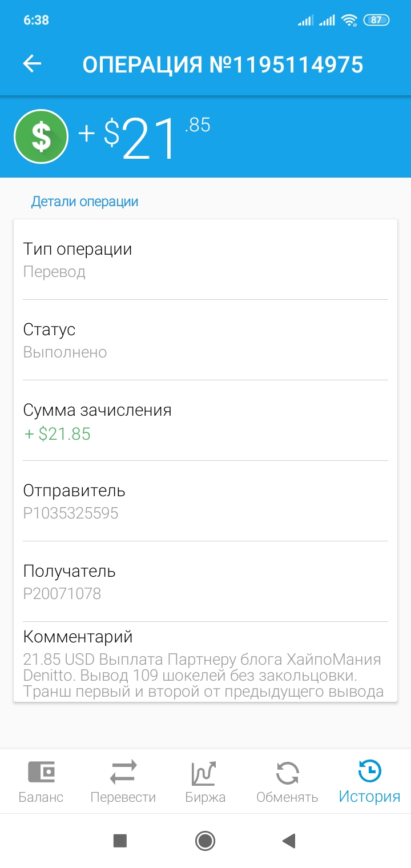Tap the battery indicator in status bar

click(x=376, y=21)
